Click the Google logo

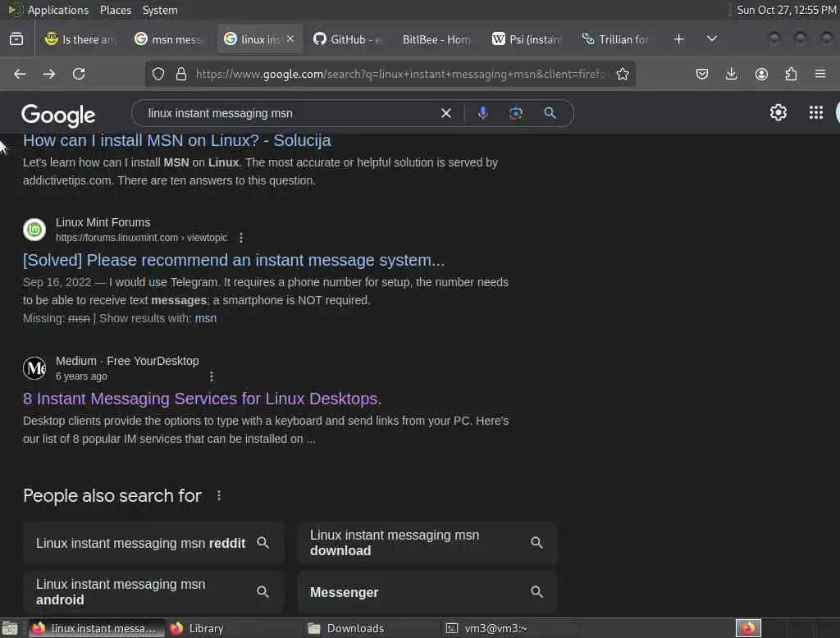(x=58, y=115)
